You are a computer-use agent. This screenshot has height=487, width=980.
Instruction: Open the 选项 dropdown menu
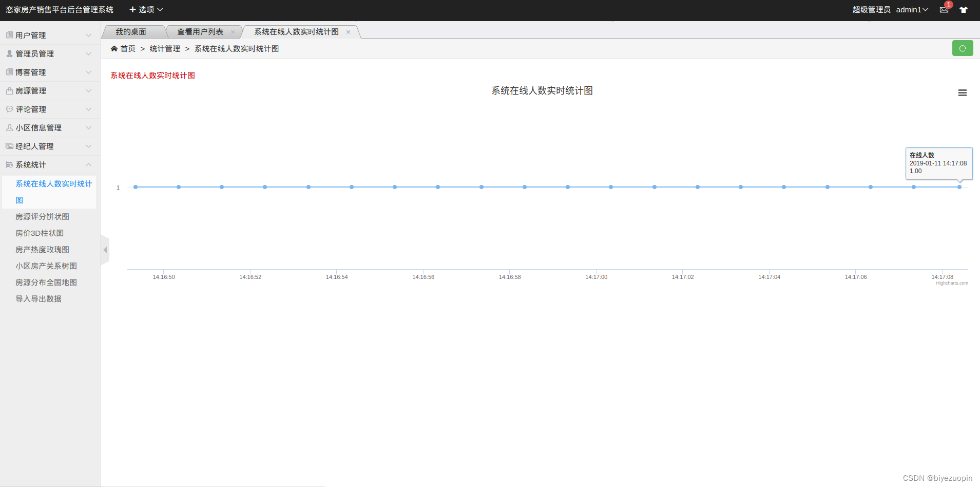pyautogui.click(x=146, y=10)
